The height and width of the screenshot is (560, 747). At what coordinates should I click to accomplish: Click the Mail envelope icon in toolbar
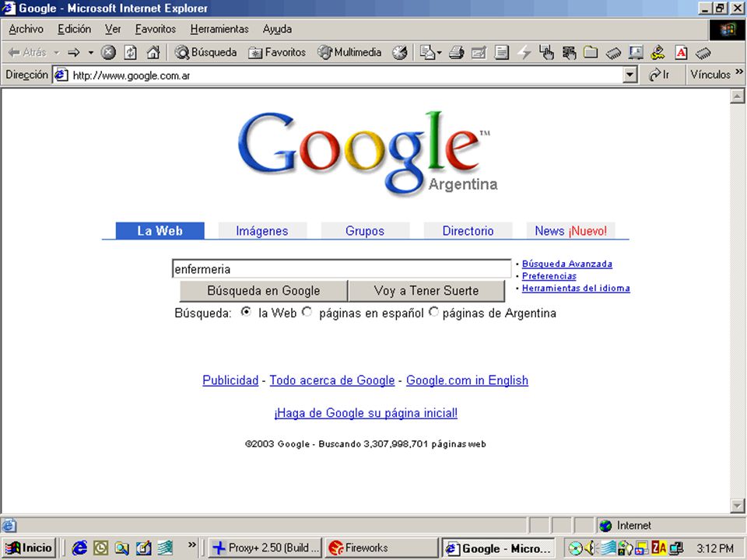click(x=427, y=52)
